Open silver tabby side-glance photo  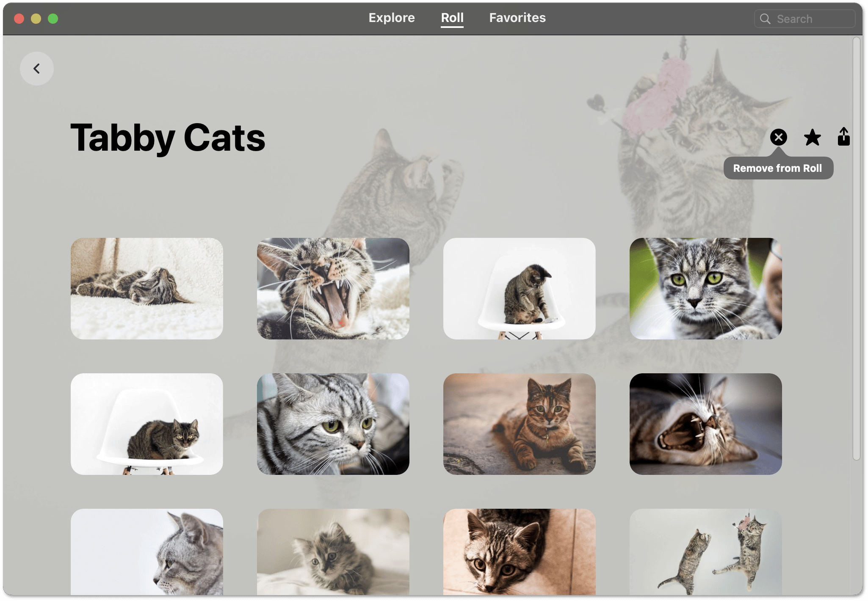point(333,424)
